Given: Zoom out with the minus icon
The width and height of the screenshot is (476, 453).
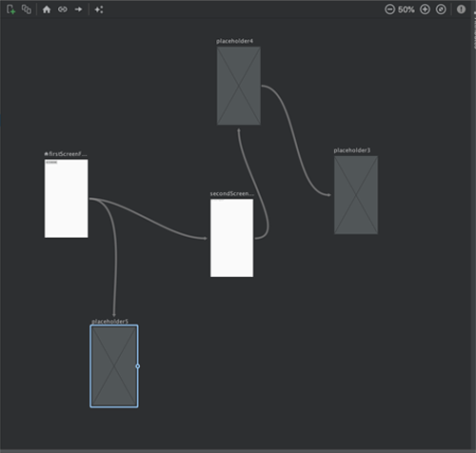Looking at the screenshot, I should tap(389, 10).
